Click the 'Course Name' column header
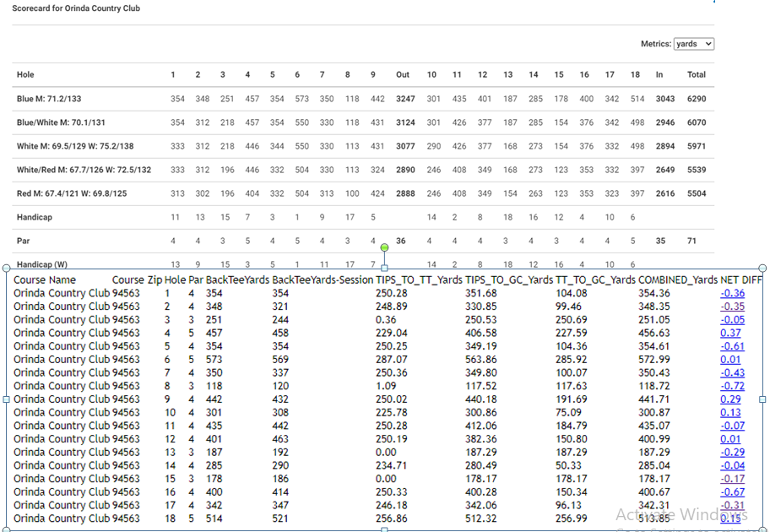The width and height of the screenshot is (770, 532). 45,280
